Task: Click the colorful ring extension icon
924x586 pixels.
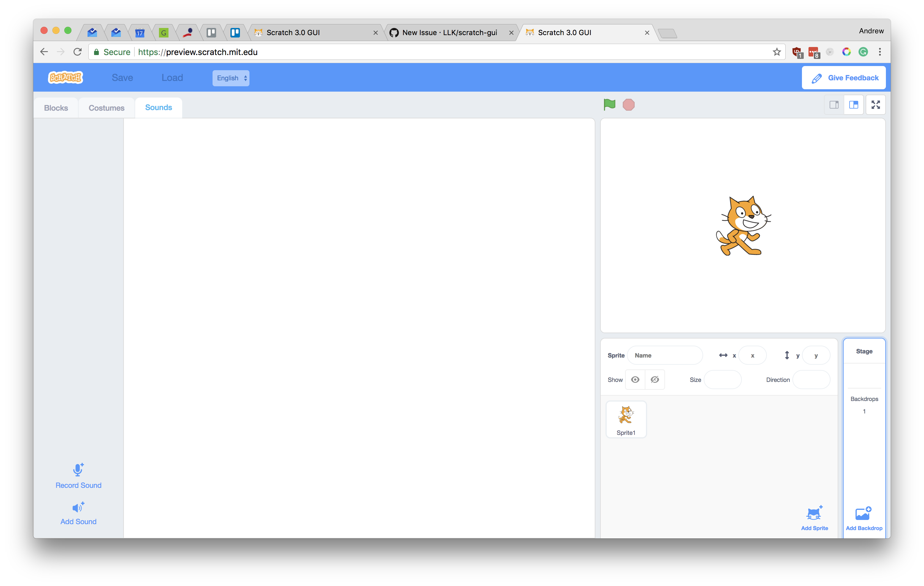Action: 846,52
